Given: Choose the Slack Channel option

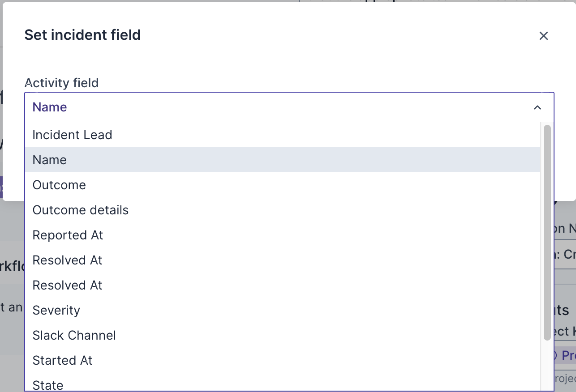Looking at the screenshot, I should (74, 336).
